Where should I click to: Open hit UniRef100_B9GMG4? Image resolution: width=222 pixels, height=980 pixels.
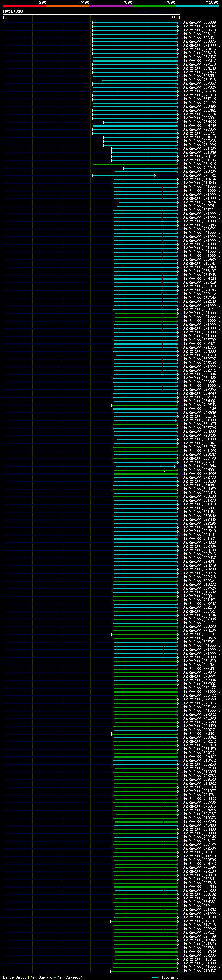199,38
